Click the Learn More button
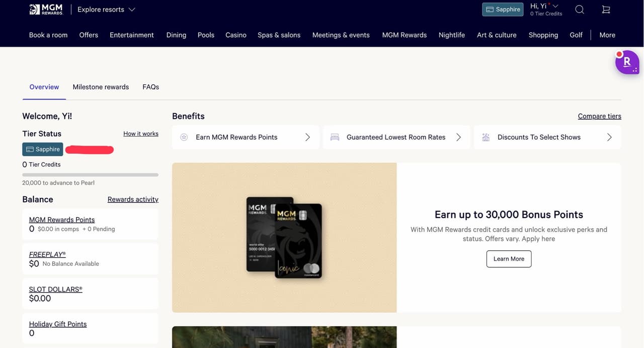The width and height of the screenshot is (644, 348). click(x=509, y=259)
